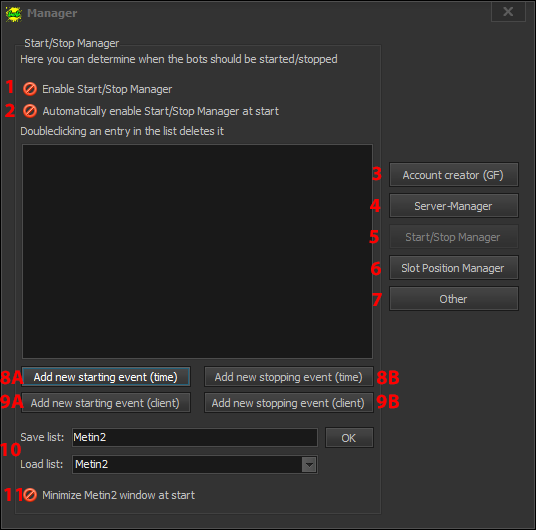Add new stopping event (client)
The height and width of the screenshot is (530, 536).
pyautogui.click(x=289, y=403)
